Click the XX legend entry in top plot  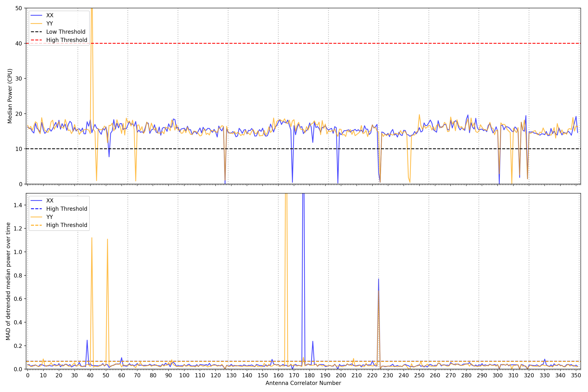pos(50,15)
